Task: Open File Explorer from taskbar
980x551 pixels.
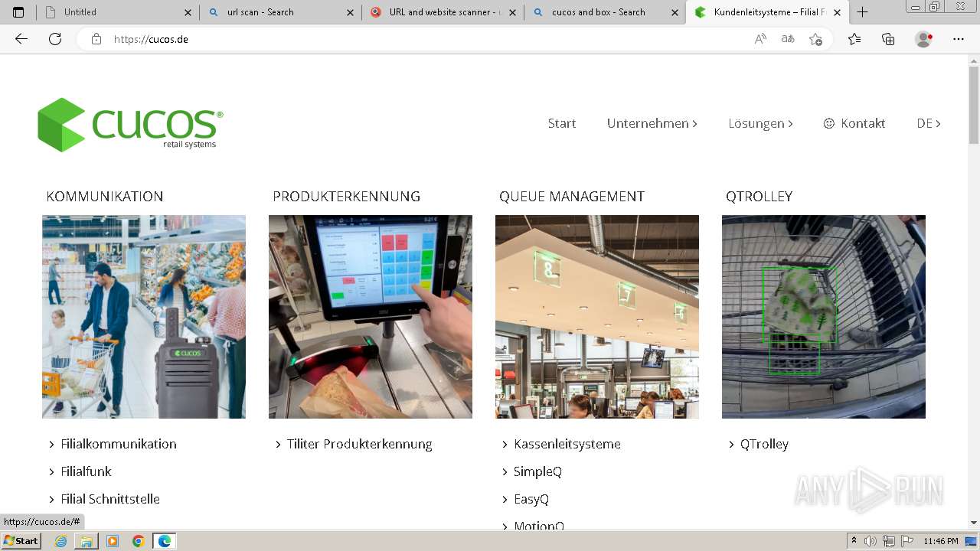Action: (x=87, y=541)
